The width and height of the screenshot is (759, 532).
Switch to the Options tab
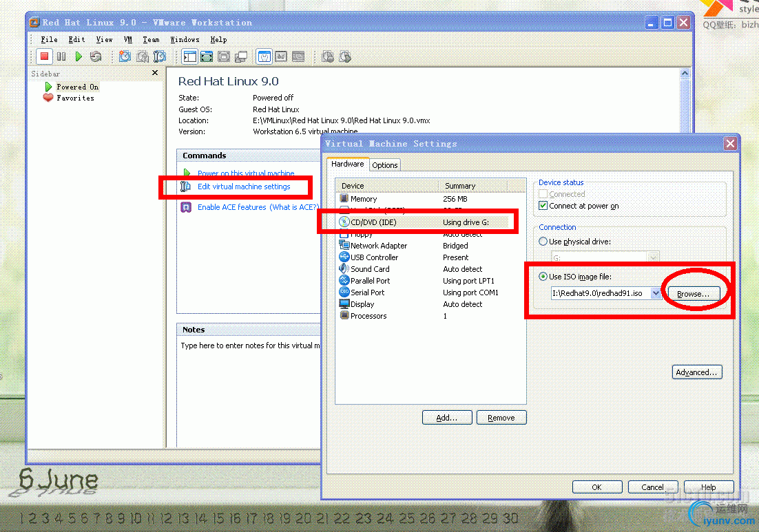[x=385, y=165]
